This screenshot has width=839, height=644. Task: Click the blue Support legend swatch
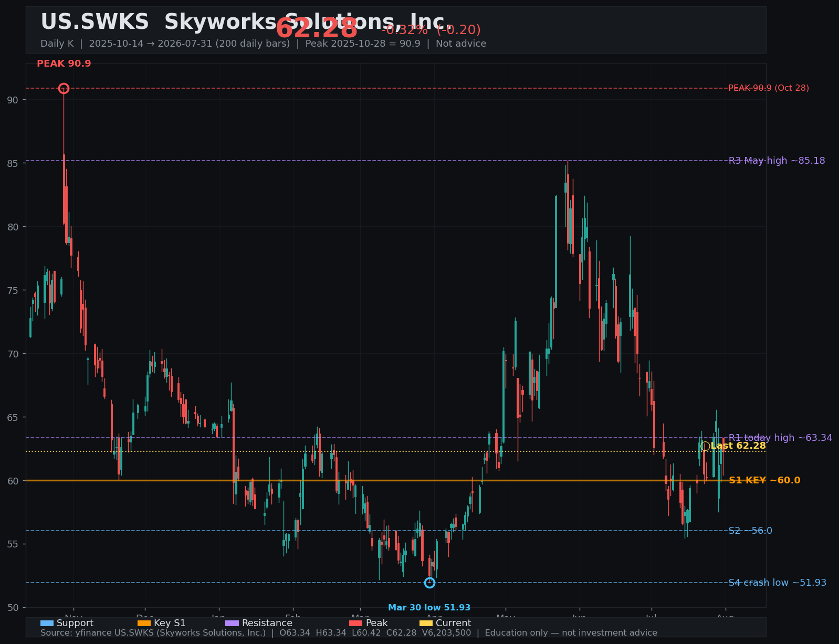tap(47, 623)
